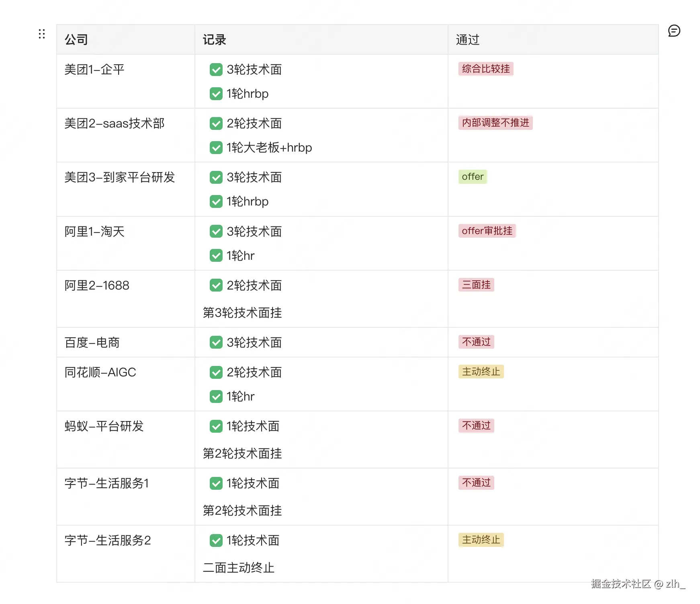Toggle 2轮技术面 checkbox for 阿里2-1688
This screenshot has height=604, width=700.
(216, 285)
